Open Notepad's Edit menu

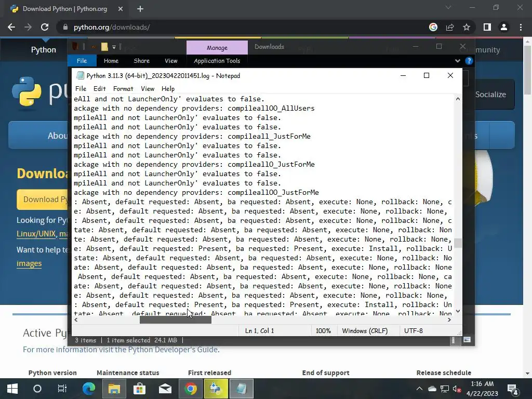point(99,88)
